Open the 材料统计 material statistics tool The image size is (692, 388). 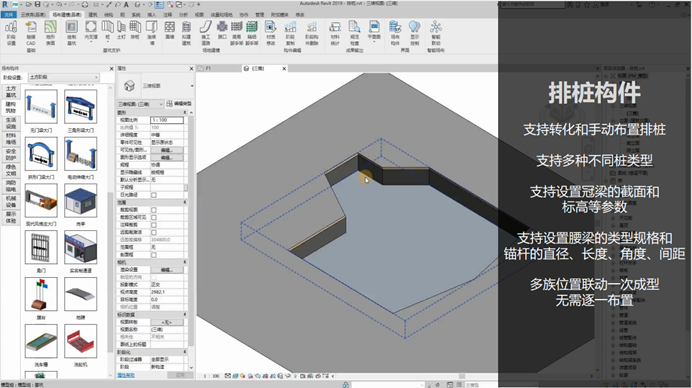[335, 33]
